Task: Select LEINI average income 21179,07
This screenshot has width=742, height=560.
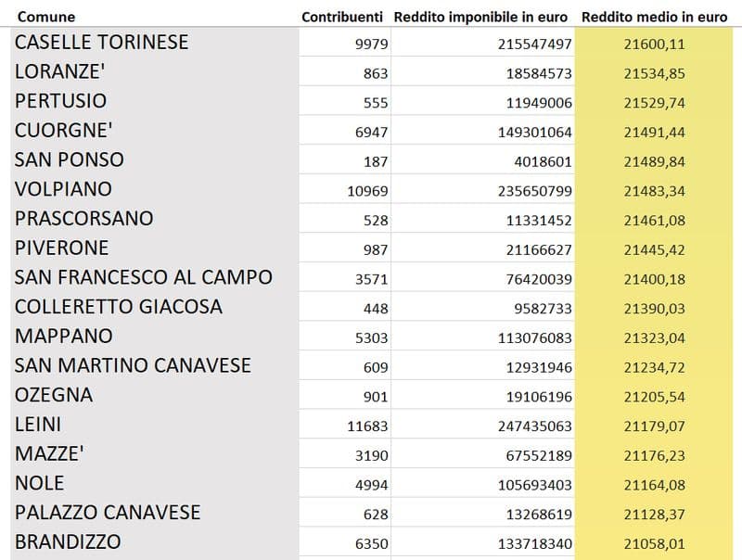Action: (655, 426)
